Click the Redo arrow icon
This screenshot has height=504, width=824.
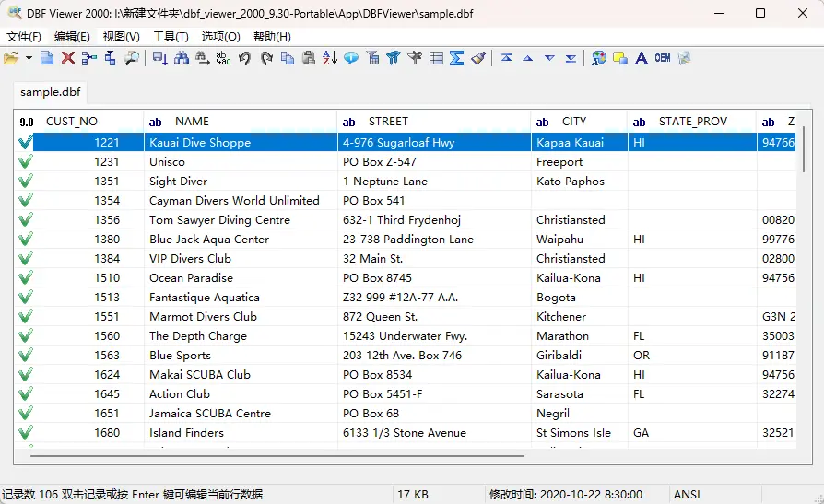[266, 58]
